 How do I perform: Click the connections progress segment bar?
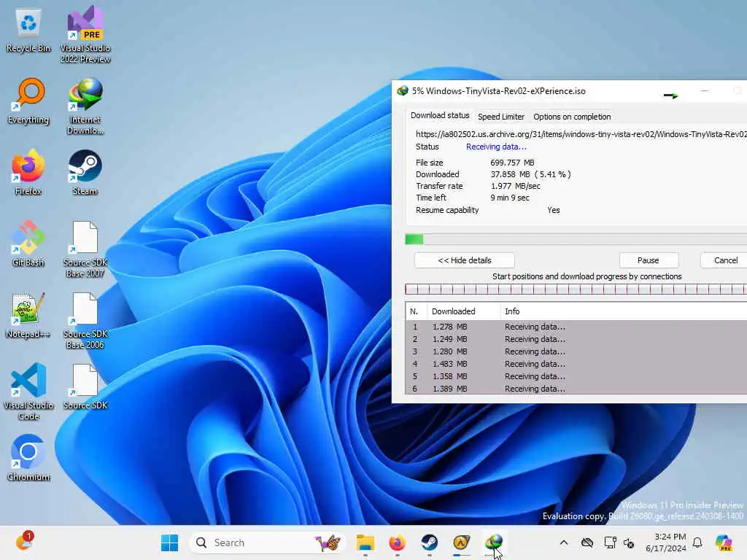[x=576, y=289]
